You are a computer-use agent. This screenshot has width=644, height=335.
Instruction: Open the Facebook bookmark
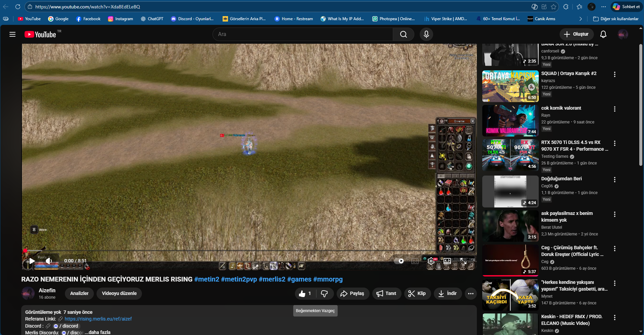point(88,19)
